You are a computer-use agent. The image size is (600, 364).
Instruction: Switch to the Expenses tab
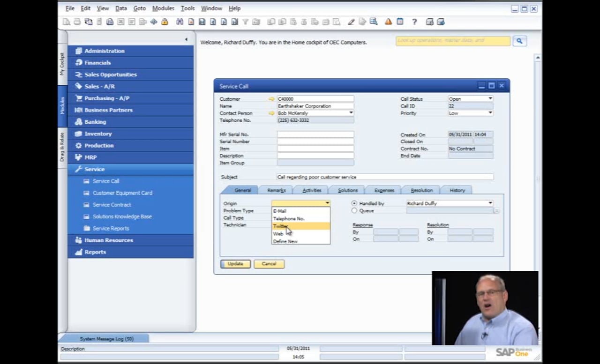384,190
